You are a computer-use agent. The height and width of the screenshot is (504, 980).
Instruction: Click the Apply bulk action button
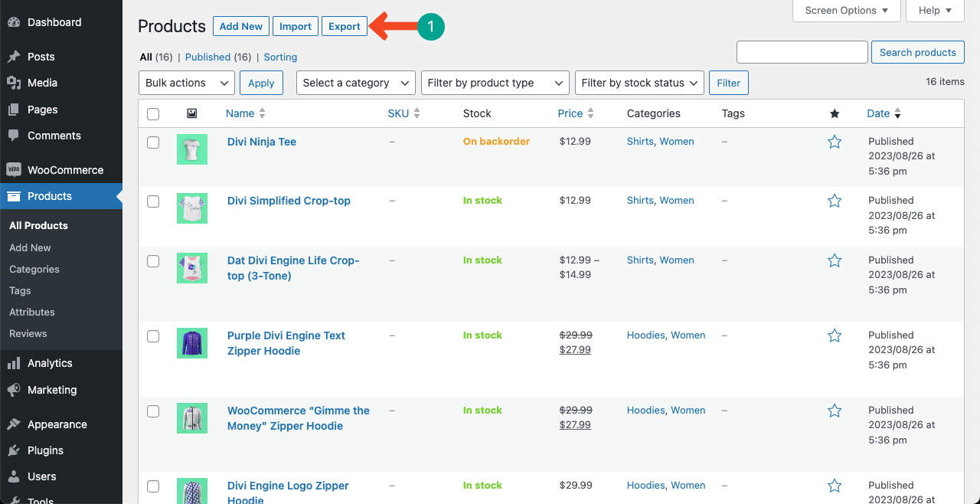[261, 83]
